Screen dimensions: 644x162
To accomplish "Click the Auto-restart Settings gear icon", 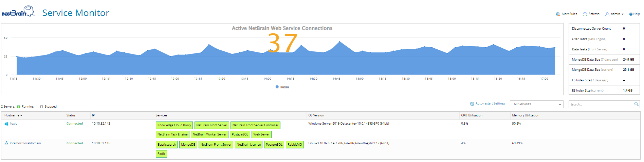I will (x=472, y=104).
